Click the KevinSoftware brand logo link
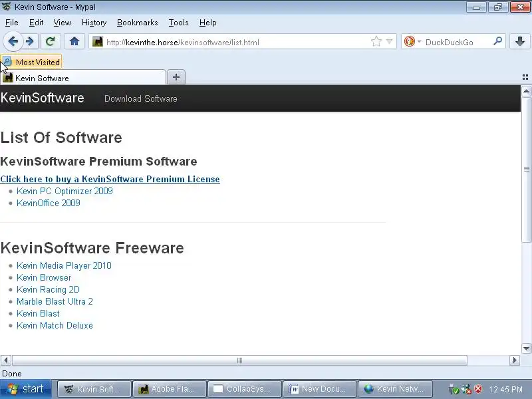This screenshot has width=532, height=399. (43, 98)
